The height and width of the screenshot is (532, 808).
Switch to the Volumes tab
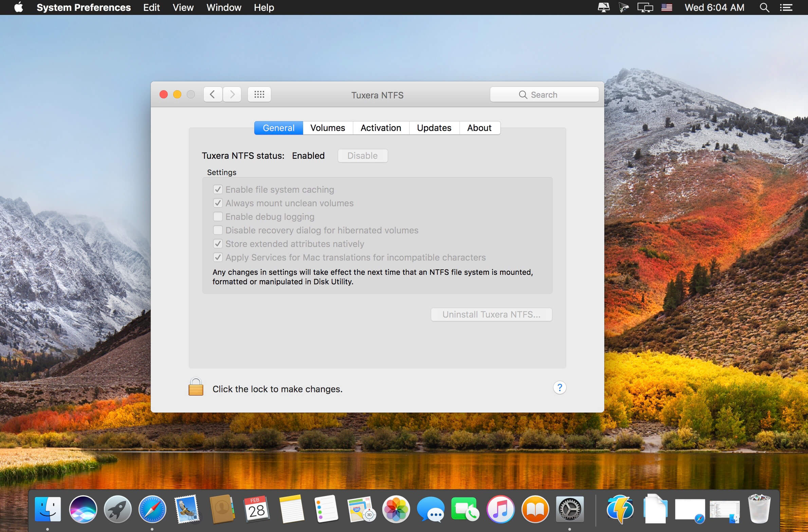tap(327, 128)
